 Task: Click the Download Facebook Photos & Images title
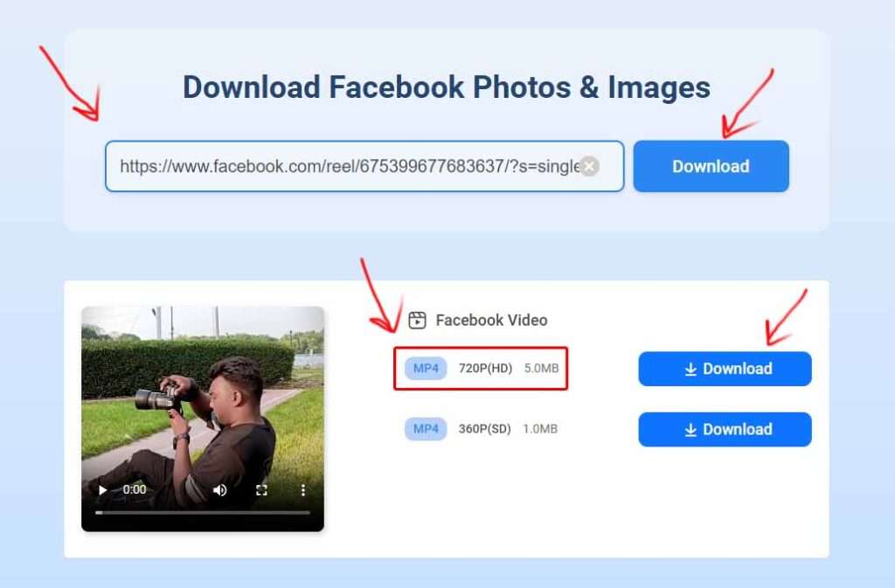(447, 87)
